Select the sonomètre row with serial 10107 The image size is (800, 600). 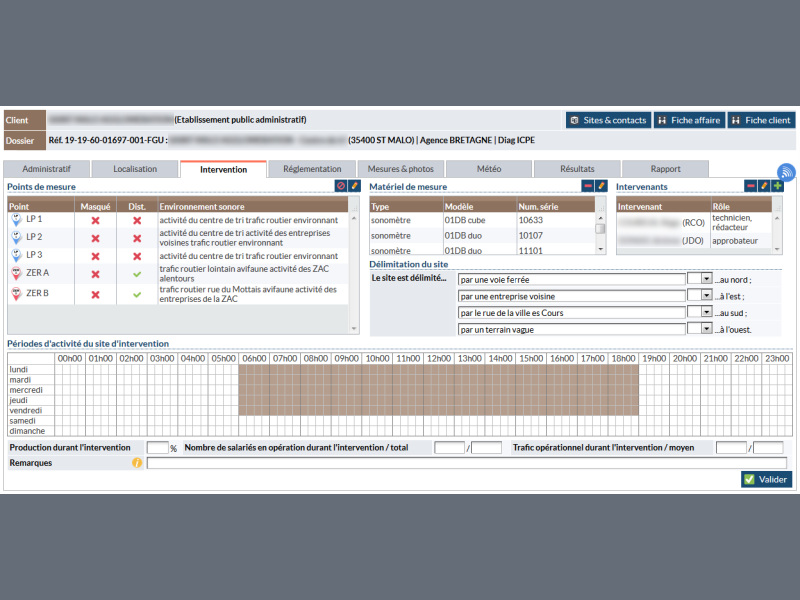pos(482,236)
